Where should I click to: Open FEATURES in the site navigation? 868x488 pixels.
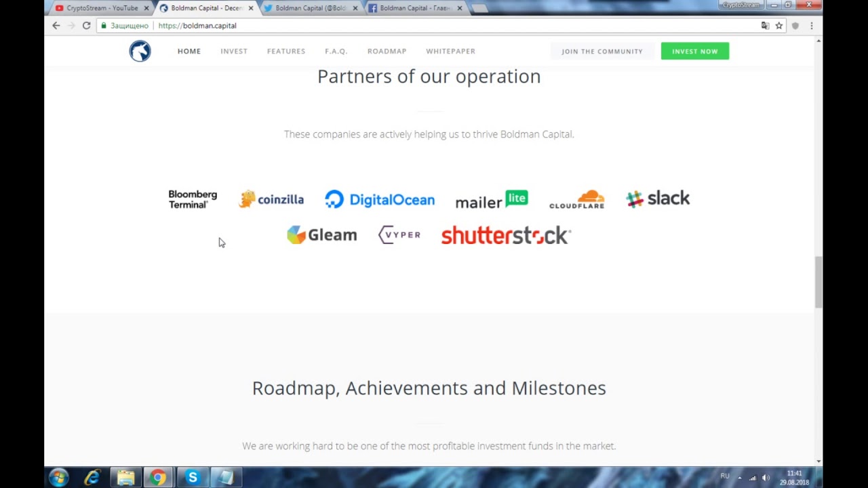click(x=286, y=51)
